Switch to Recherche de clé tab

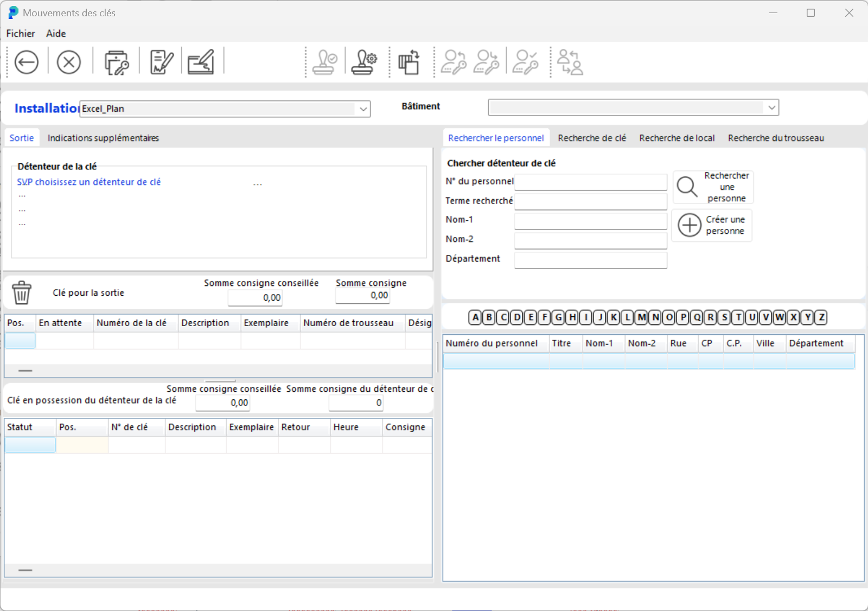[x=592, y=138]
